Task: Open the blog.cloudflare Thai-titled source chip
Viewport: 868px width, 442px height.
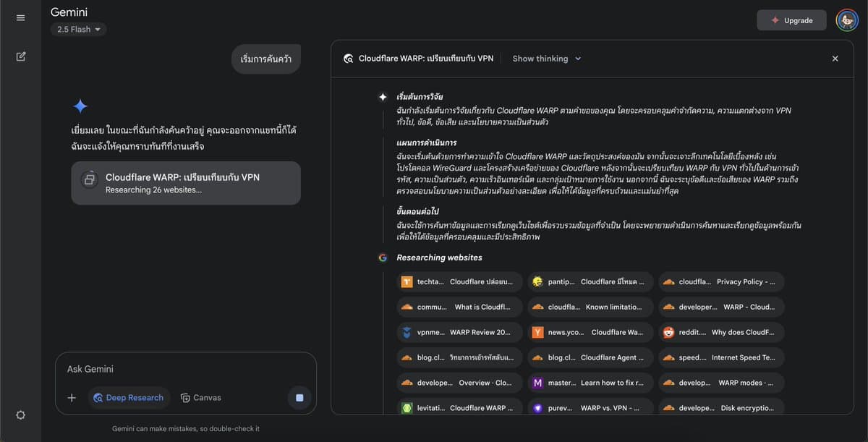Action: tap(459, 357)
